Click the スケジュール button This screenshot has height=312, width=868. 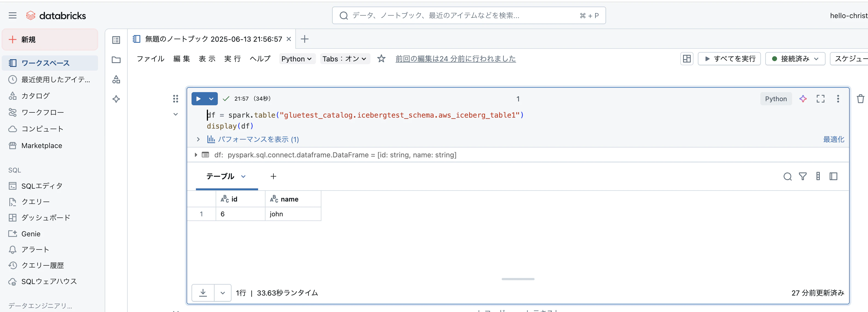[x=849, y=59]
